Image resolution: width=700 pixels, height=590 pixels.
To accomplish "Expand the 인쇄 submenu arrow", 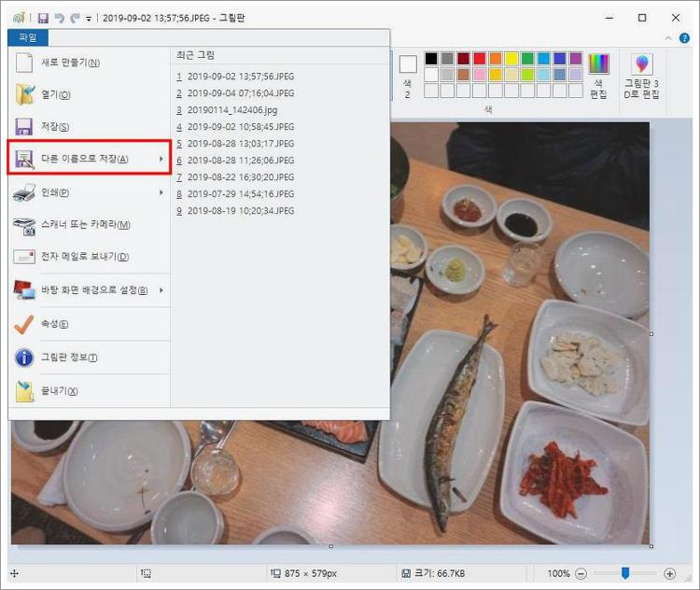I will (161, 192).
